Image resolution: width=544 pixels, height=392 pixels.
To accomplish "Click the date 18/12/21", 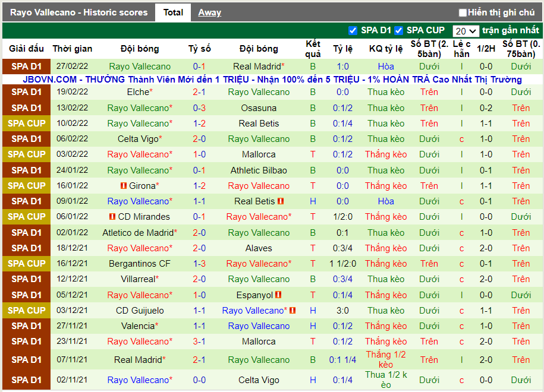I will pyautogui.click(x=72, y=248).
